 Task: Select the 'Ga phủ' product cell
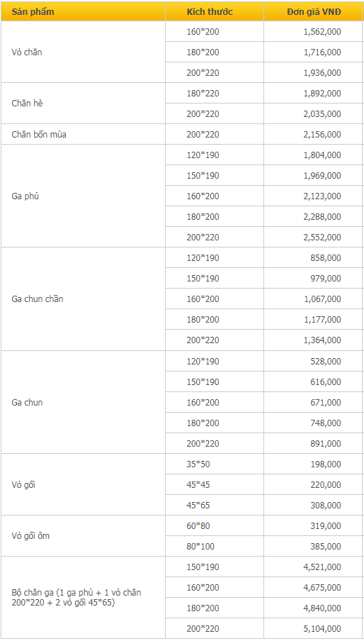coord(83,196)
